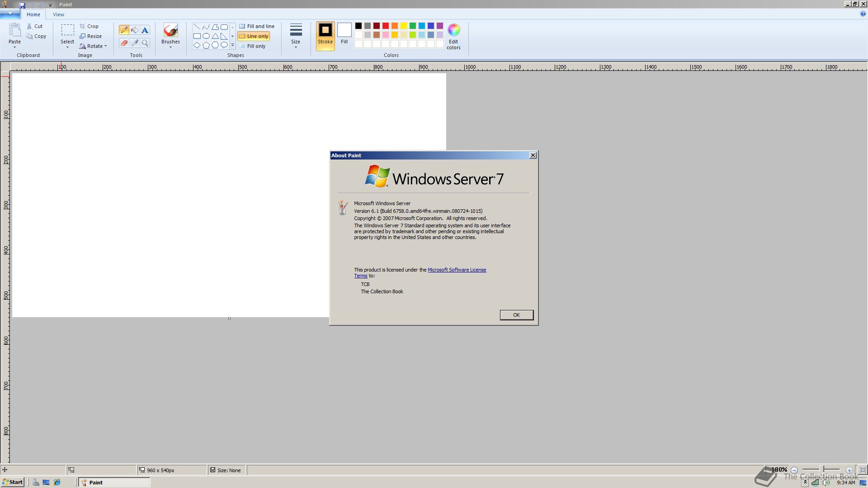
Task: Expand the Select dropdown arrow
Action: [67, 47]
